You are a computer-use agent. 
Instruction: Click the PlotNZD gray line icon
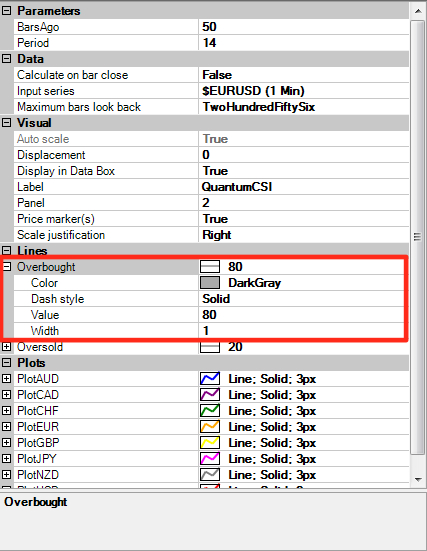pos(210,474)
